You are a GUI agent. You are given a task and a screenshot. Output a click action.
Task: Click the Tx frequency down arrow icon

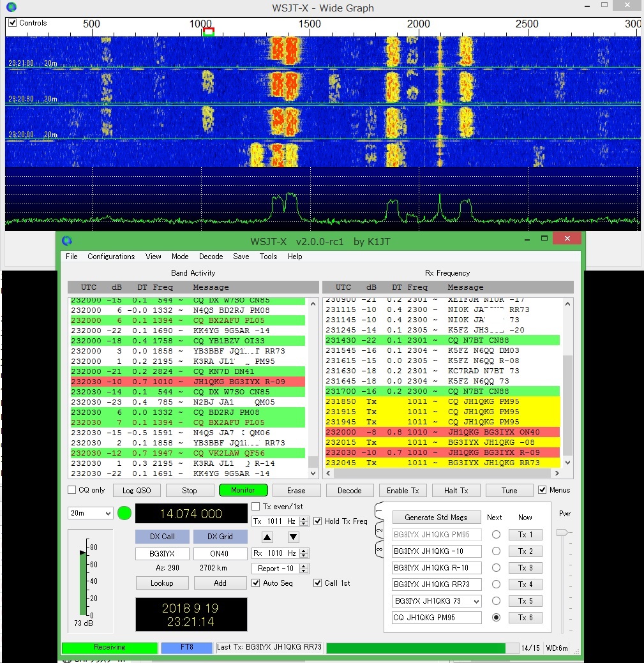[294, 537]
